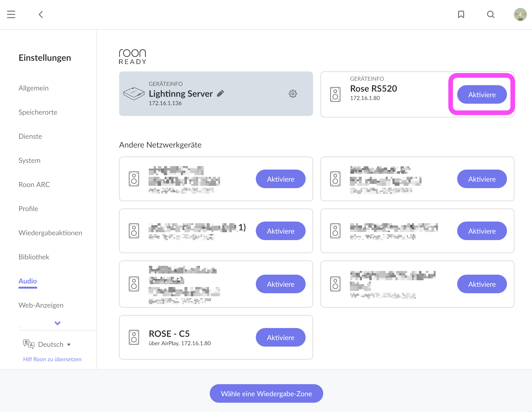Follow the Hilf Roon zu übersetzen link
This screenshot has height=412, width=532.
(x=52, y=359)
